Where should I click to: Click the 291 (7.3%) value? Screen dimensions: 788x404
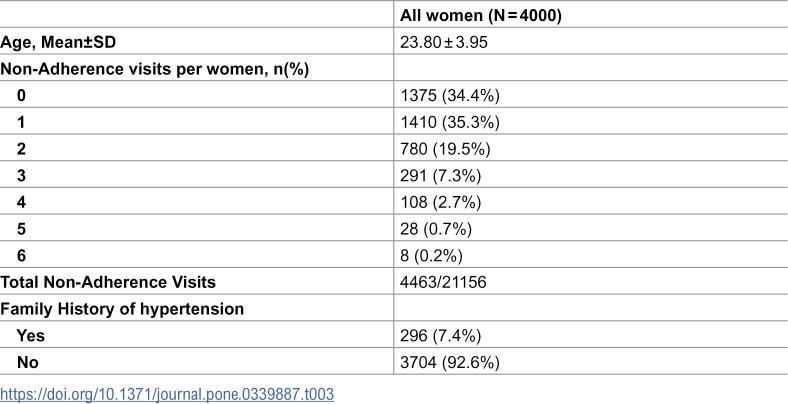click(441, 175)
